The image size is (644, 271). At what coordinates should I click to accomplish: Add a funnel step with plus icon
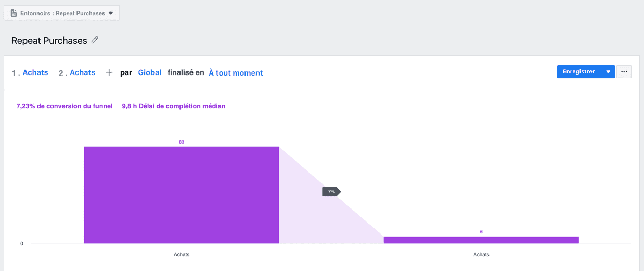coord(109,73)
